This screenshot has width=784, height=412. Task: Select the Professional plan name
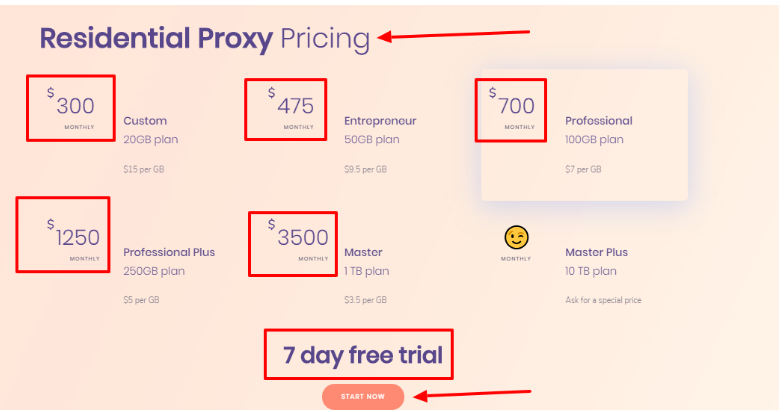pos(599,121)
